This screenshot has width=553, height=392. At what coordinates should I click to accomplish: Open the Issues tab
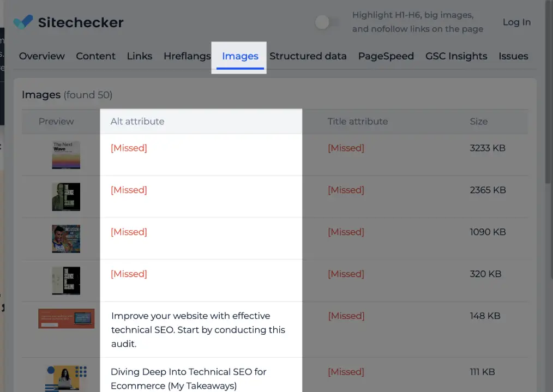(x=513, y=56)
